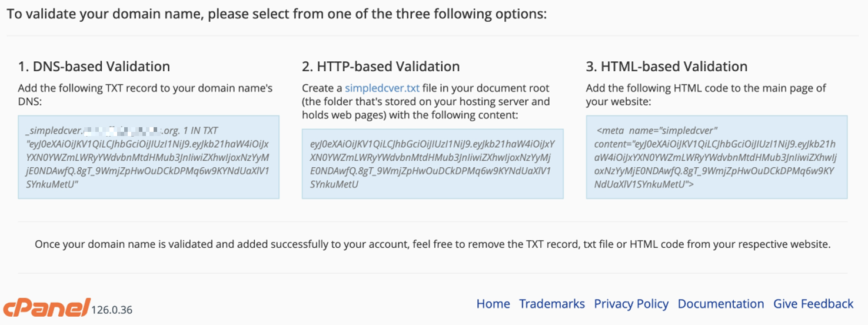The width and height of the screenshot is (868, 325).
Task: Click the "document root" explanation text
Action: 425,102
